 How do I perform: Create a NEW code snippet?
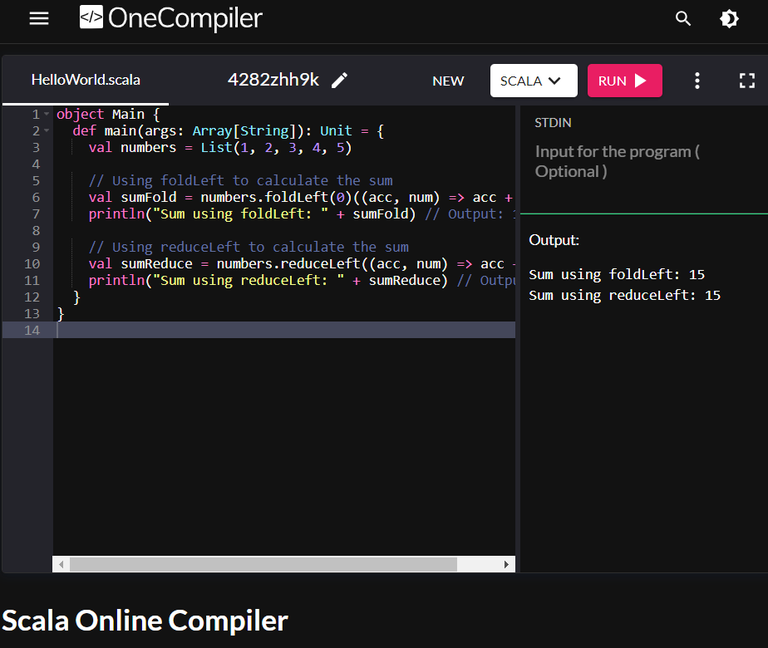[448, 81]
